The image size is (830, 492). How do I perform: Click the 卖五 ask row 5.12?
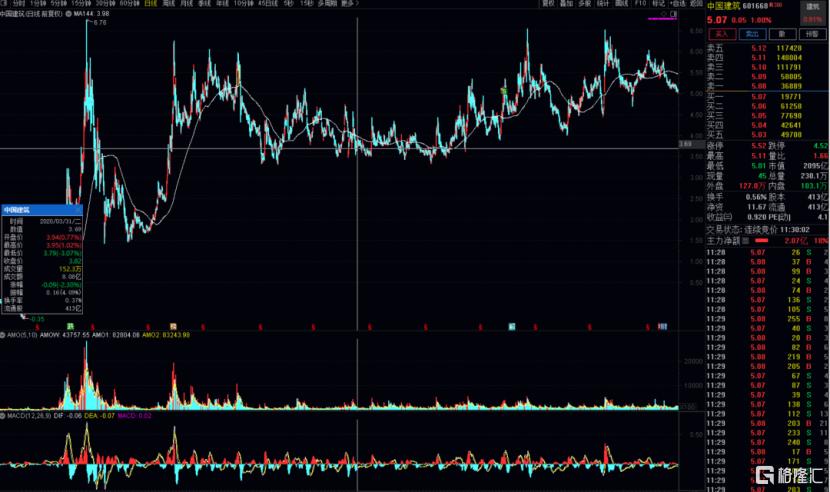tap(767, 48)
